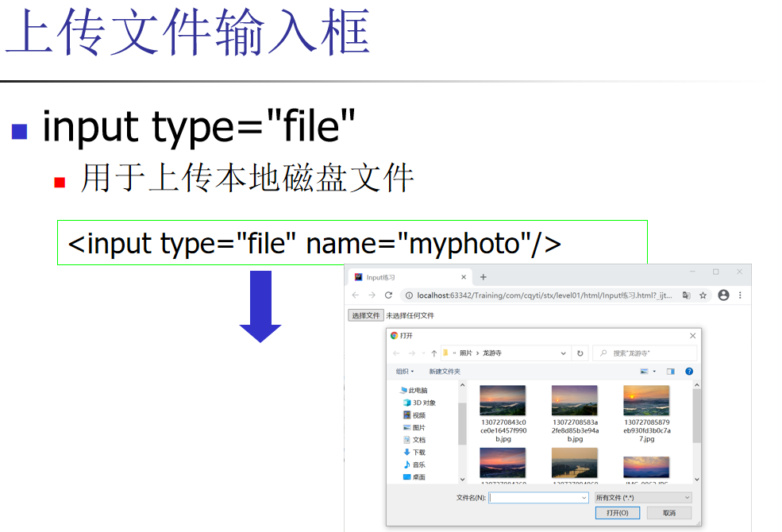Click the 取消 cancel button

tap(669, 513)
